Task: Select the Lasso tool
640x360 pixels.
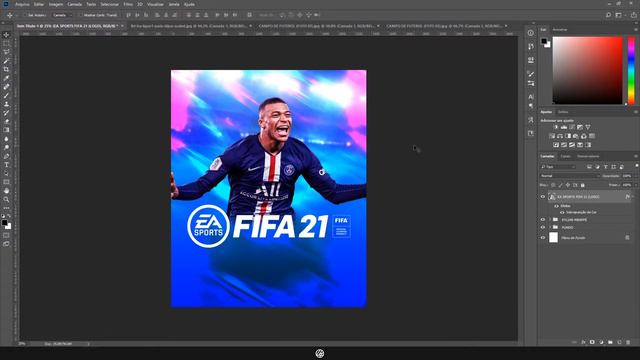Action: point(6,52)
